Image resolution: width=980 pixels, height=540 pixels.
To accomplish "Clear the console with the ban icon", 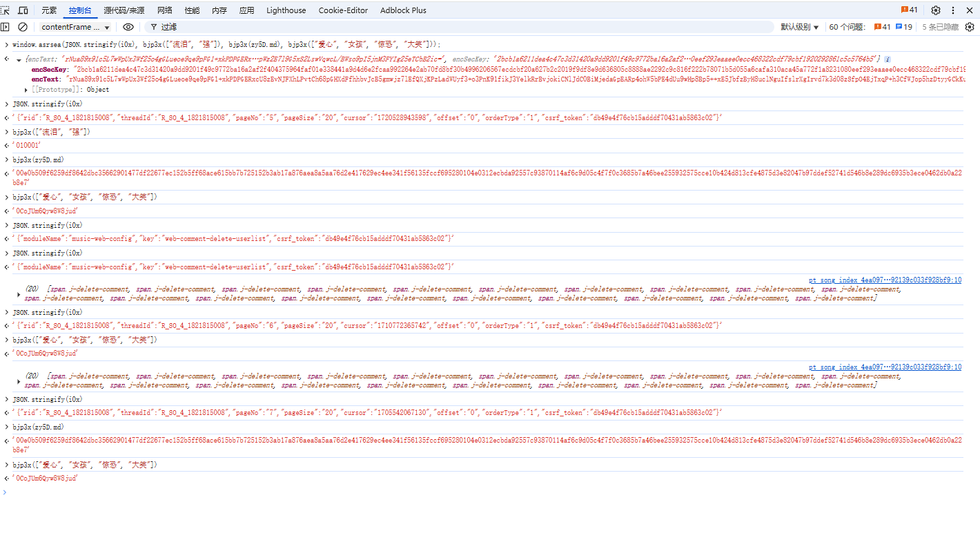I will click(23, 27).
